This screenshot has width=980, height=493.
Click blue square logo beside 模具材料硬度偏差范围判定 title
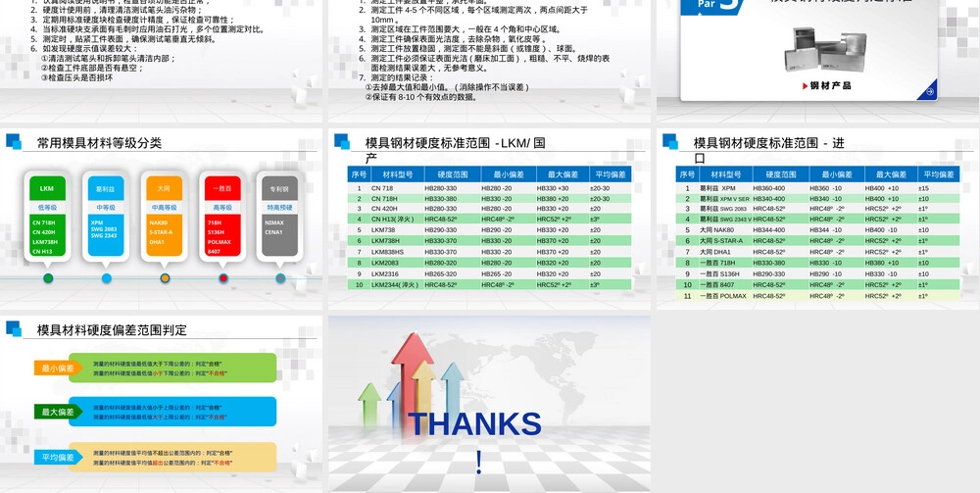click(x=14, y=328)
